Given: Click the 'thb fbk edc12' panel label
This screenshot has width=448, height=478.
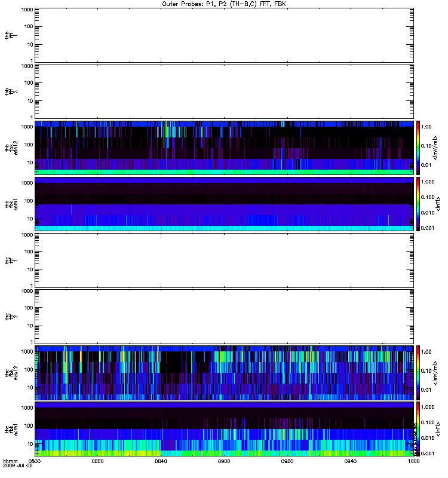Looking at the screenshot, I should pyautogui.click(x=11, y=148).
